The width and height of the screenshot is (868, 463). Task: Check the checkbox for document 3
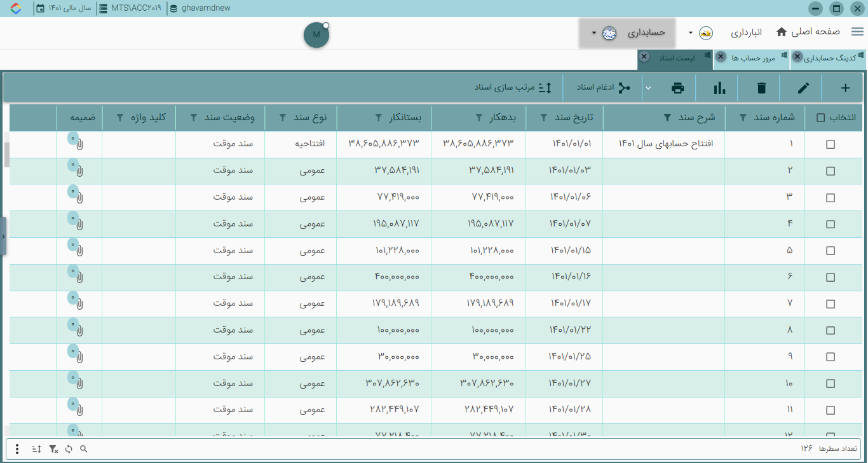pos(831,198)
